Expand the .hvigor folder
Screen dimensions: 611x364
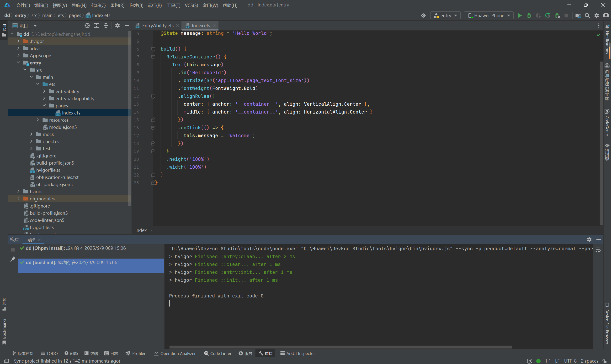[x=18, y=41]
